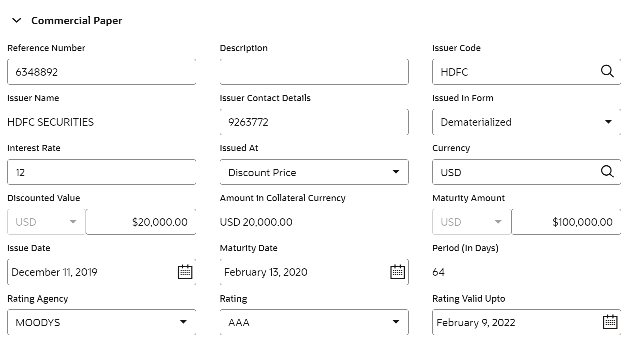644x352 pixels.
Task: Click the Currency search magnifier icon
Action: (x=607, y=172)
